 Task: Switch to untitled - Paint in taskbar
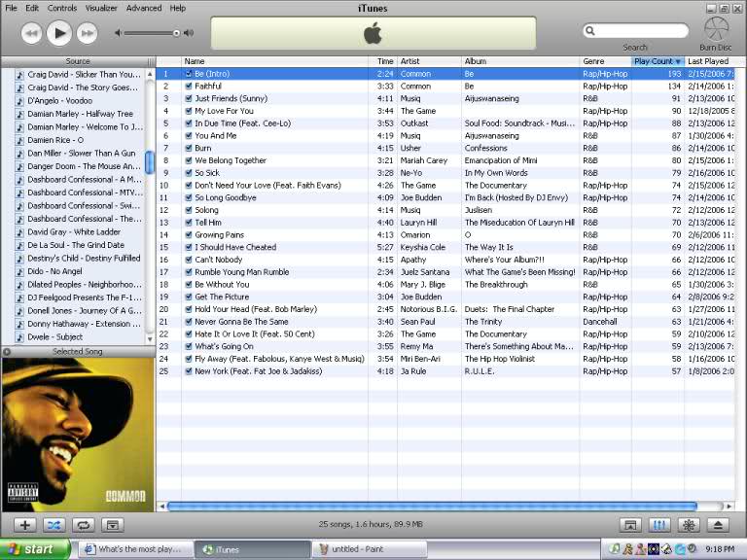370,549
